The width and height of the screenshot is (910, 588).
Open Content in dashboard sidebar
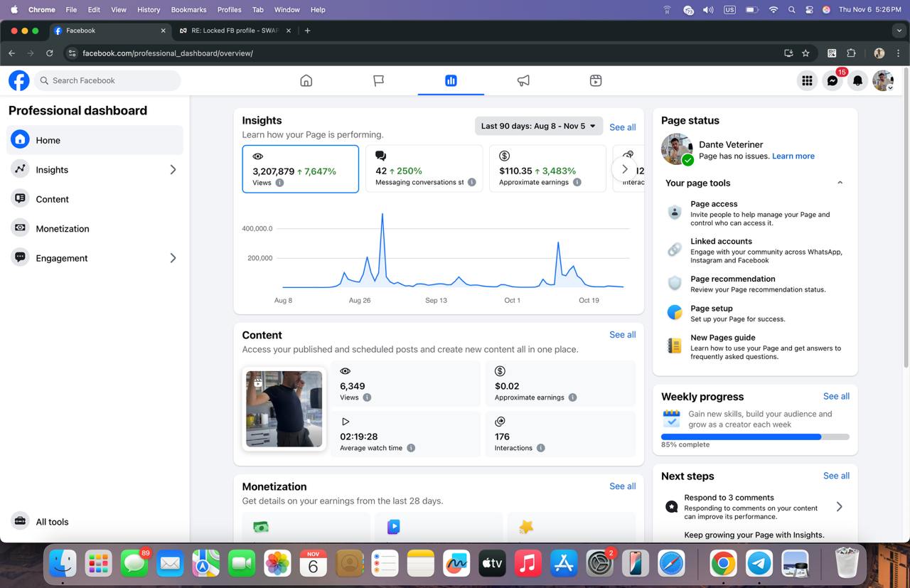[x=95, y=199]
